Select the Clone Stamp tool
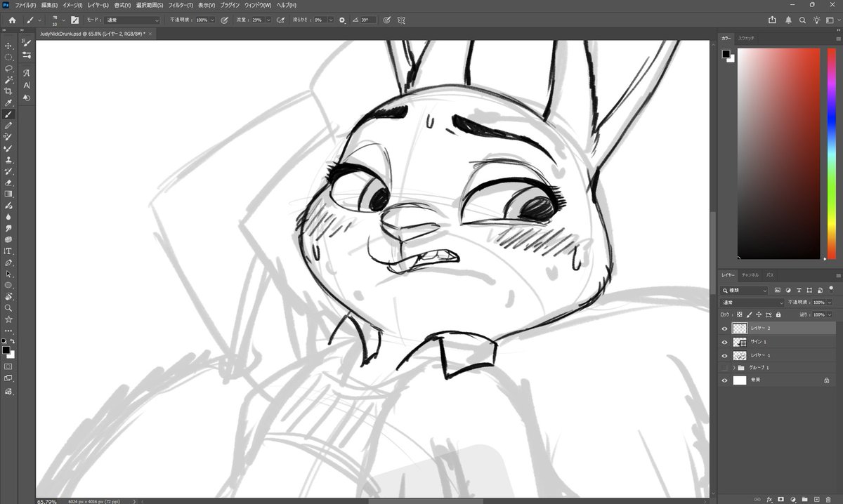843x504 pixels. click(8, 159)
